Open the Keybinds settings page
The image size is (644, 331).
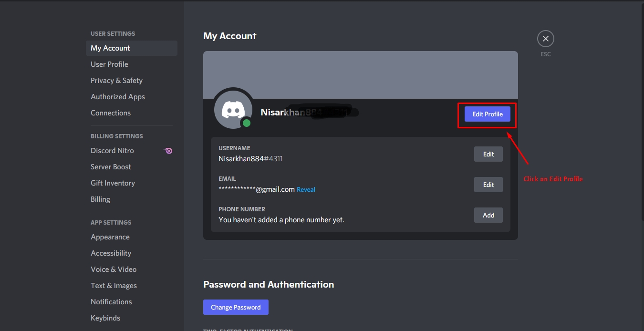pyautogui.click(x=105, y=318)
